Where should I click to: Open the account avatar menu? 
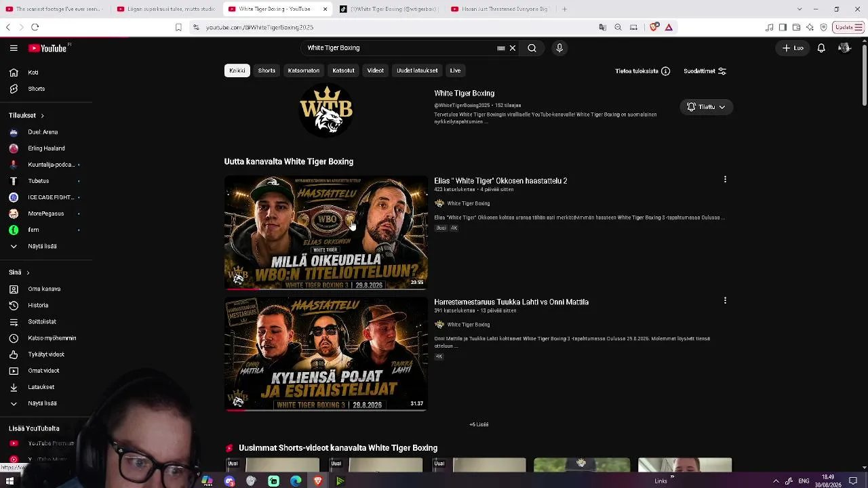click(x=844, y=48)
